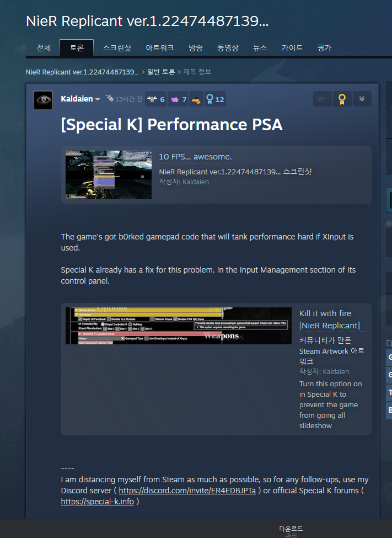Click the 다운로드 button in bottom bar
This screenshot has height=538, width=392.
(291, 529)
